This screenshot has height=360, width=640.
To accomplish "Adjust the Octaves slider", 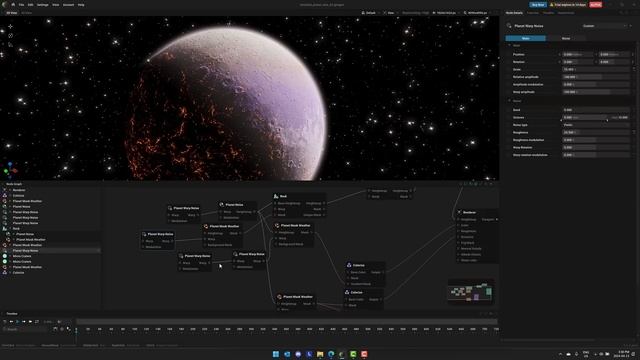I will (x=585, y=118).
